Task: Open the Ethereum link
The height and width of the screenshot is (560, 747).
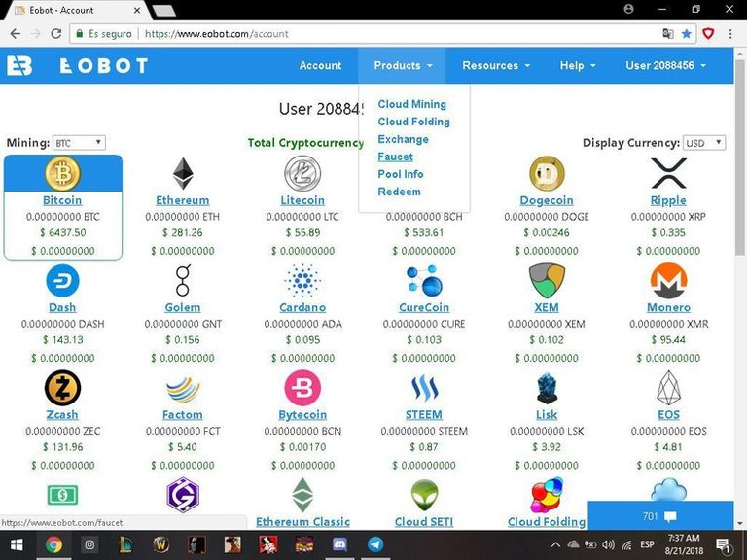Action: click(183, 200)
